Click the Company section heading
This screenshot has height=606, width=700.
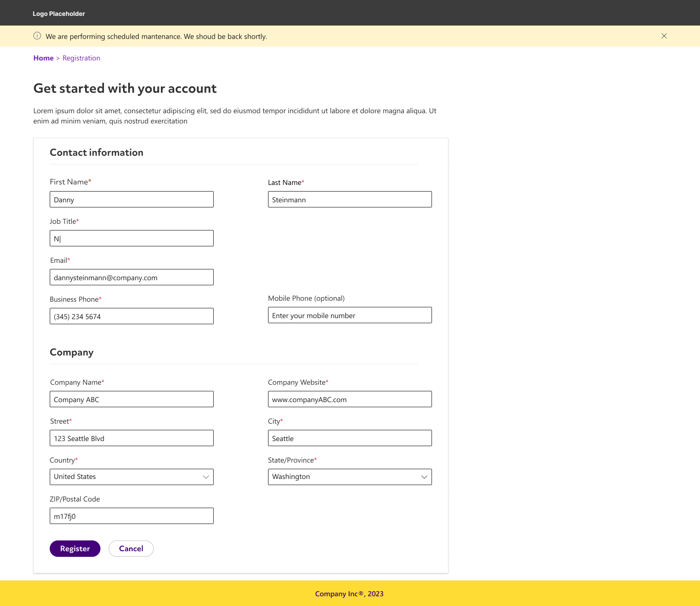(72, 352)
